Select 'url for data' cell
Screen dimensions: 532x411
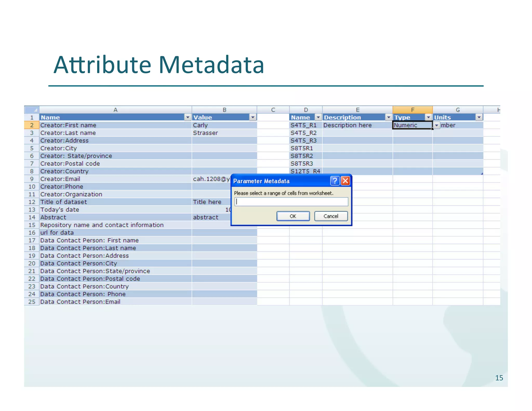click(116, 233)
